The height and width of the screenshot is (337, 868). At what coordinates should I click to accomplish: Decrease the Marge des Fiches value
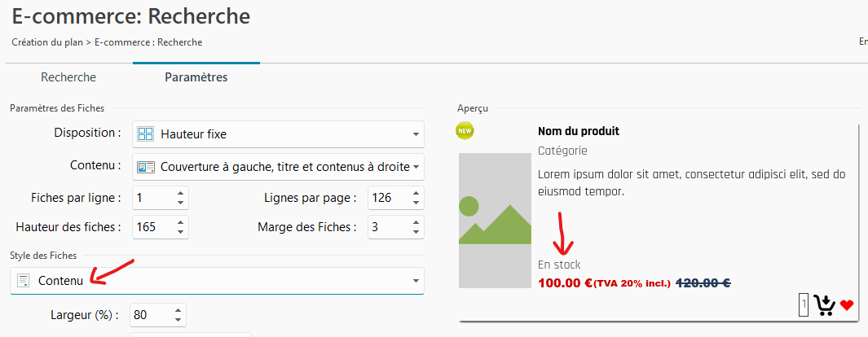click(416, 231)
